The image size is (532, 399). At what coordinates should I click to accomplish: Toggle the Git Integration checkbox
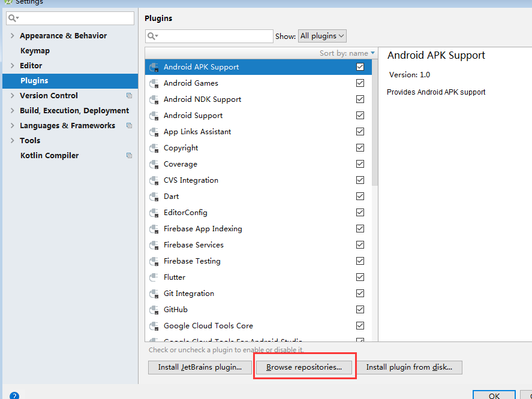360,293
